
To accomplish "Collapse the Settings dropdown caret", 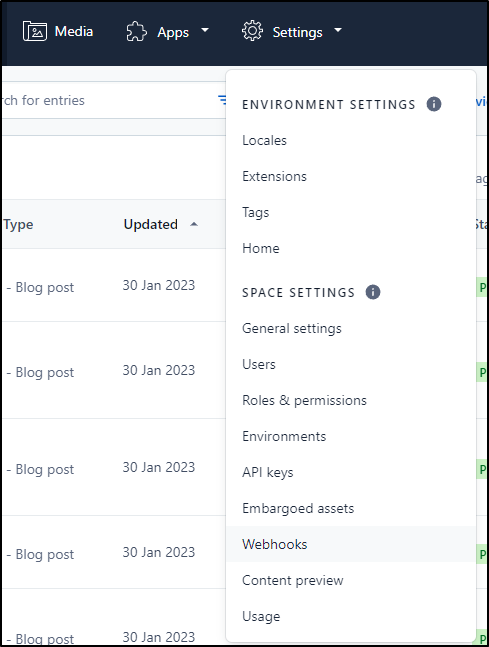I will tap(338, 30).
